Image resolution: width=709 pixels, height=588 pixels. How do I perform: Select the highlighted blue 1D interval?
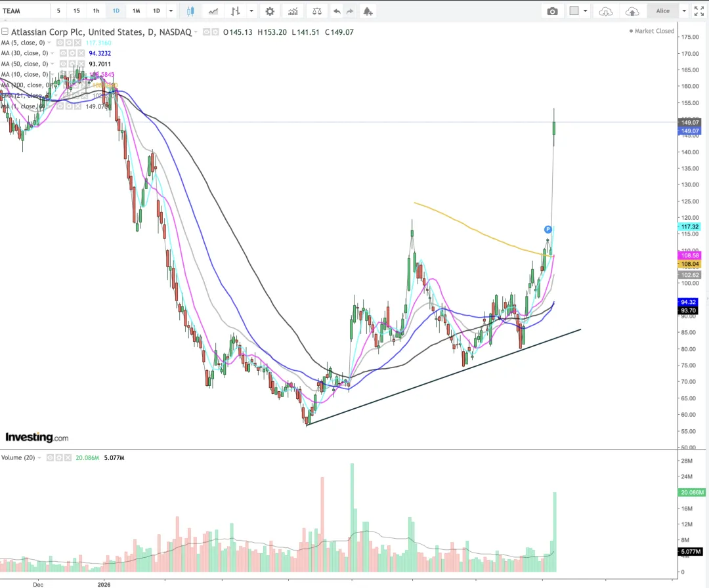click(116, 11)
